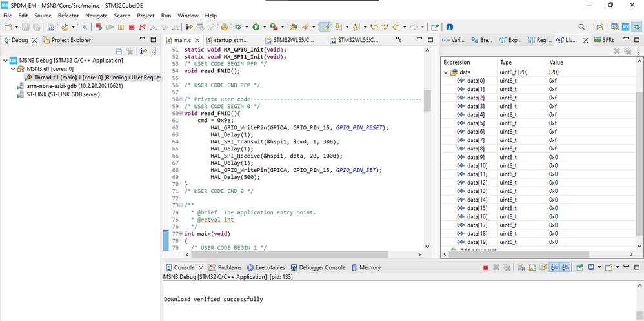The width and height of the screenshot is (644, 321).
Task: Switch to the Debug perspective bug icon
Action: click(x=637, y=27)
